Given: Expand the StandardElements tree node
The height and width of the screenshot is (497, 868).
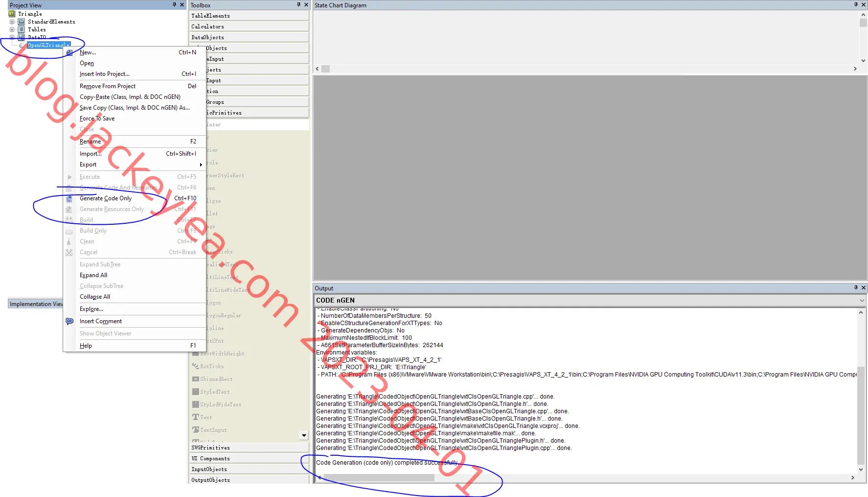Looking at the screenshot, I should pos(12,22).
